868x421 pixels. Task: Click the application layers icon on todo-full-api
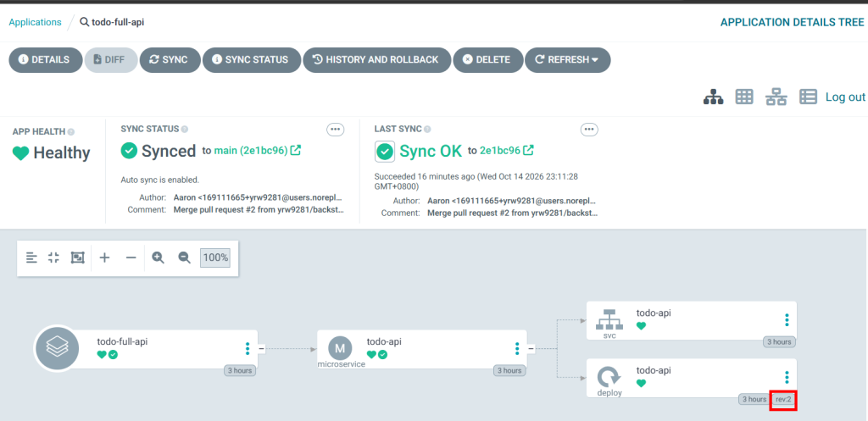pyautogui.click(x=58, y=348)
